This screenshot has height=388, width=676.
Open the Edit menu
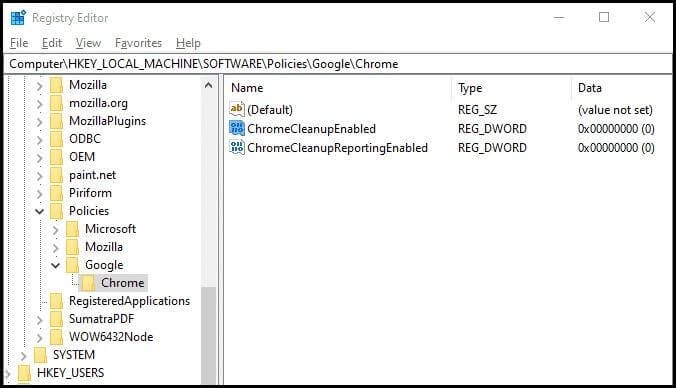pyautogui.click(x=52, y=43)
